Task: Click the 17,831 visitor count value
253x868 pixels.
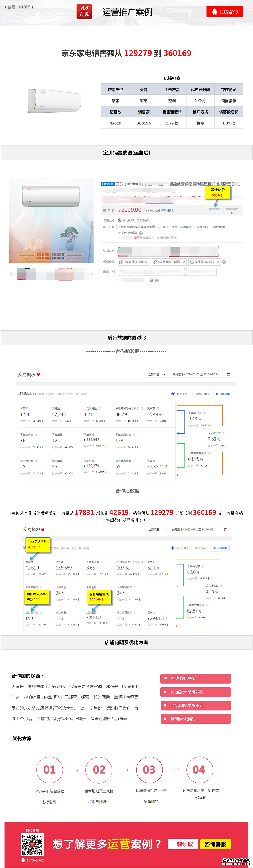Action: (x=27, y=414)
